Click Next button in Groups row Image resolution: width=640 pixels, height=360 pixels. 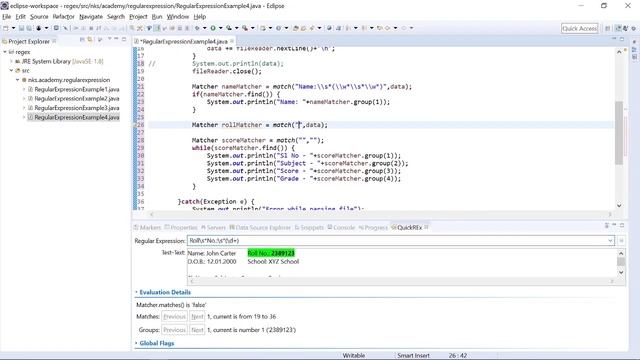197,330
